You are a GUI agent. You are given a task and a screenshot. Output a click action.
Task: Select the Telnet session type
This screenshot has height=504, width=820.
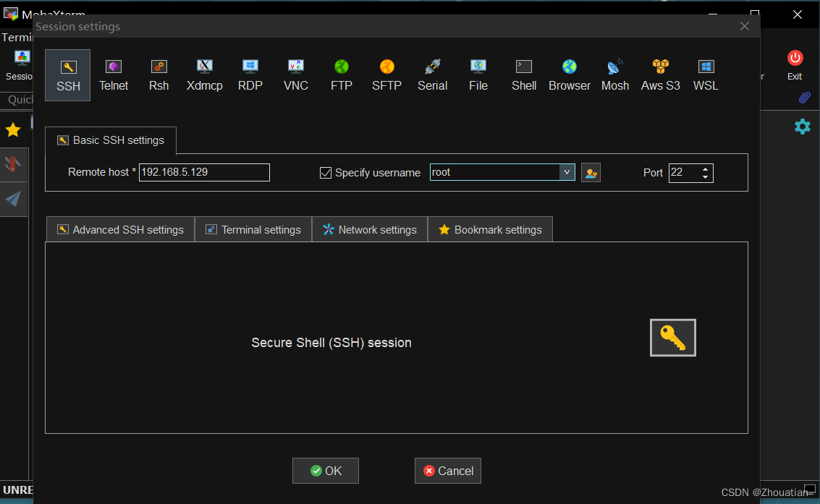click(114, 75)
